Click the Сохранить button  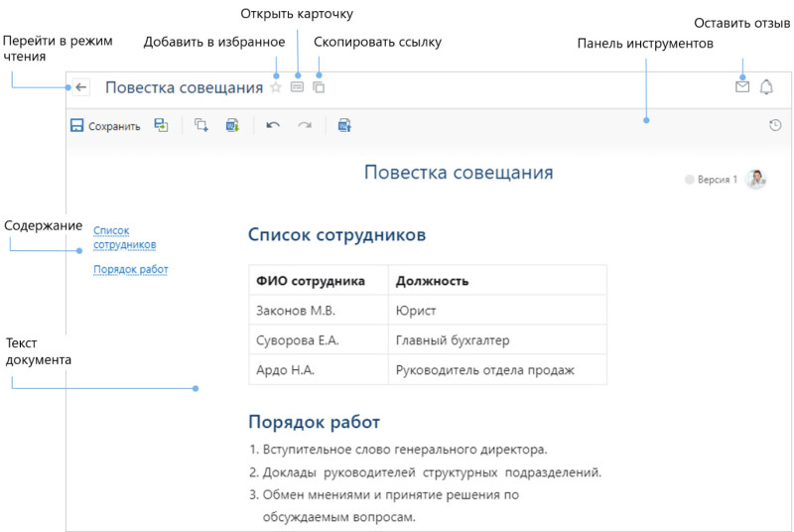[105, 125]
